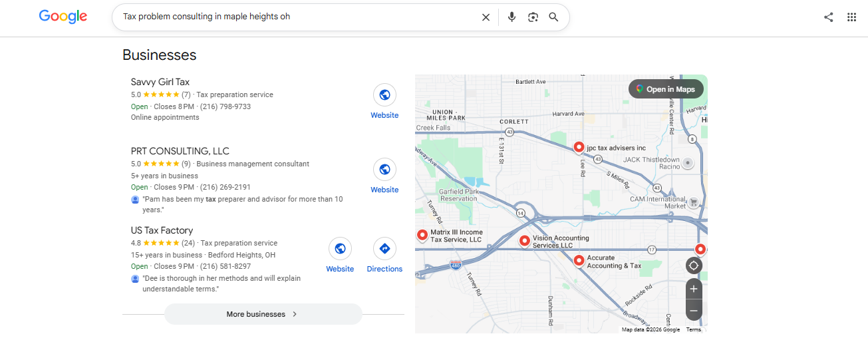Click jpc tax advisers inc map pin
The width and height of the screenshot is (868, 352).
coord(579,147)
